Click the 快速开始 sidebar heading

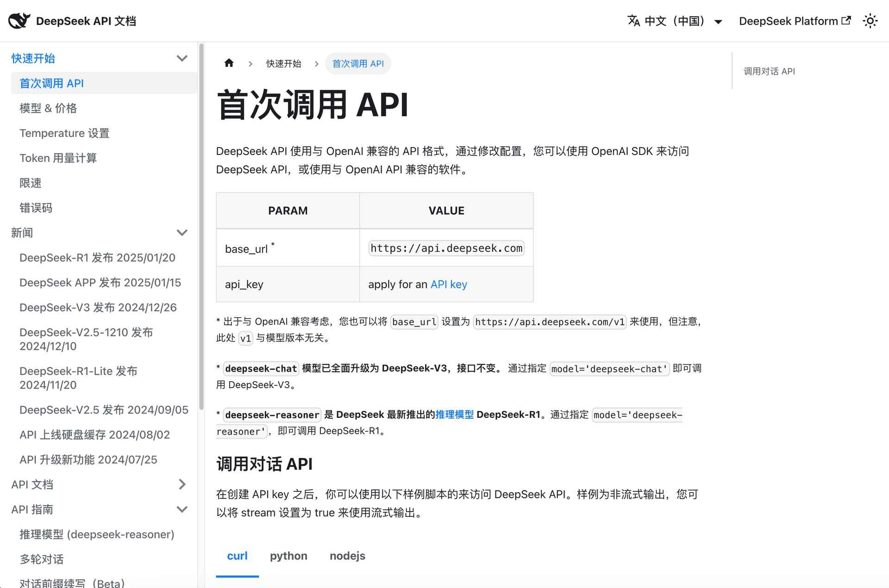point(33,58)
